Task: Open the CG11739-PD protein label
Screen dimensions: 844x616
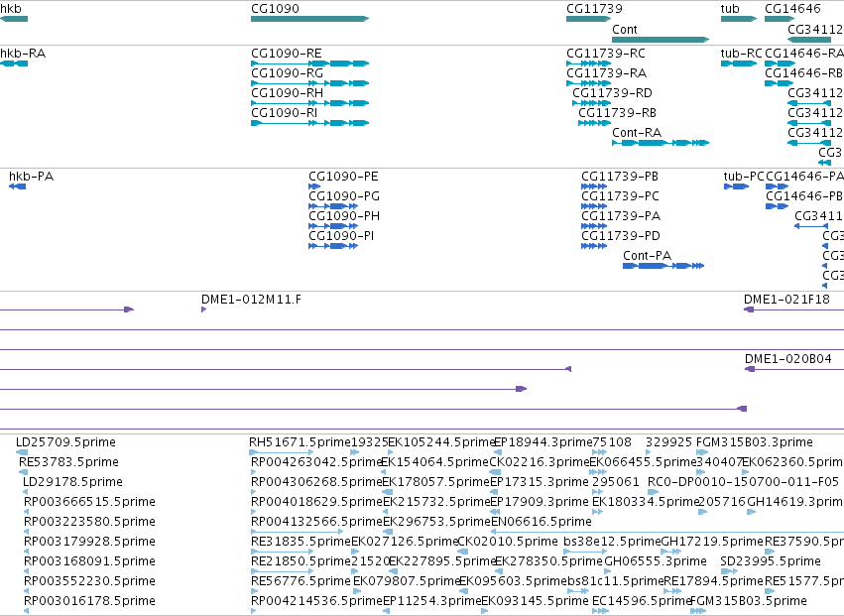Action: [621, 236]
